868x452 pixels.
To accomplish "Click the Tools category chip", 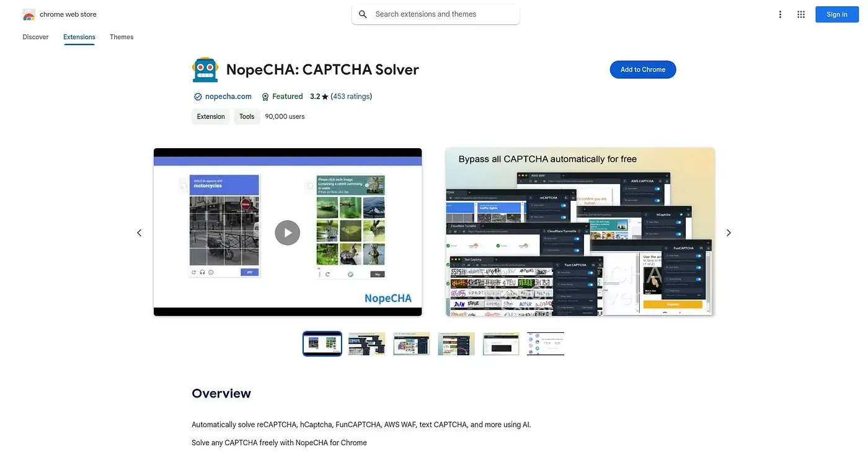I will pos(247,117).
